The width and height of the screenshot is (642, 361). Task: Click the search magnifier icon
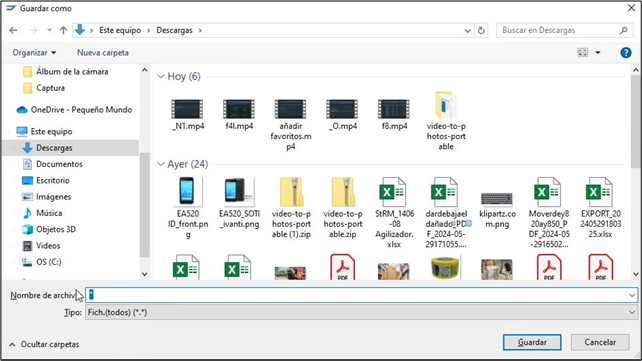point(624,30)
